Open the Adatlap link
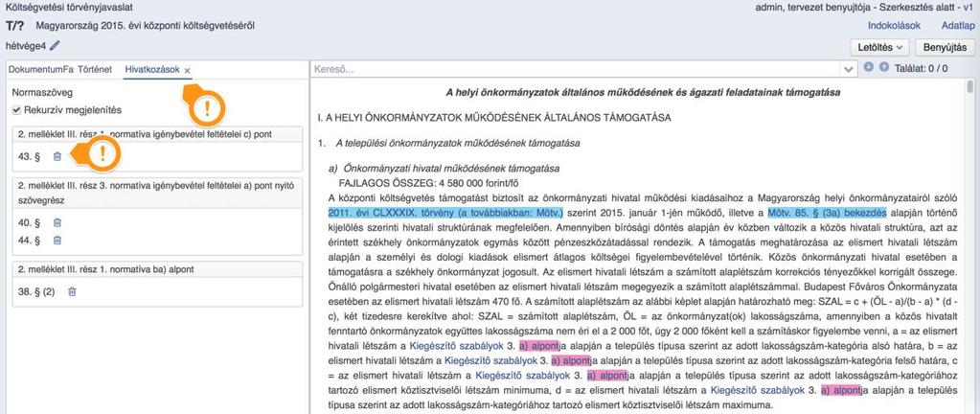 pos(958,26)
